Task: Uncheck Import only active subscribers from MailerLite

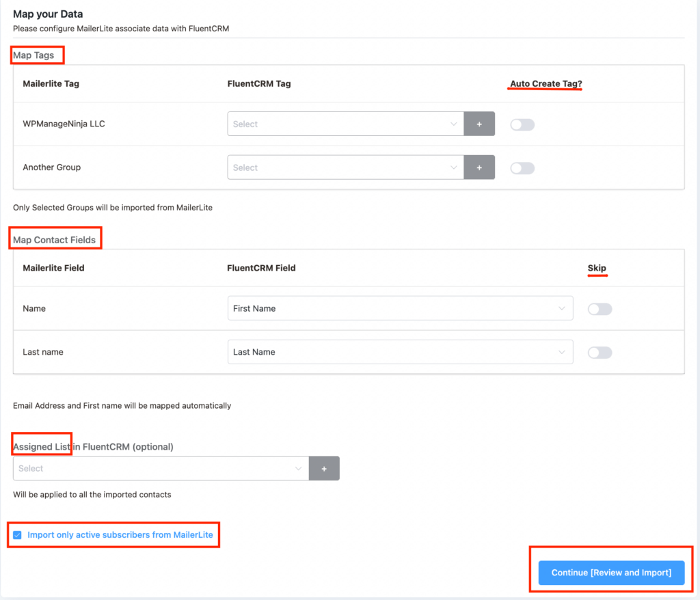Action: point(18,535)
